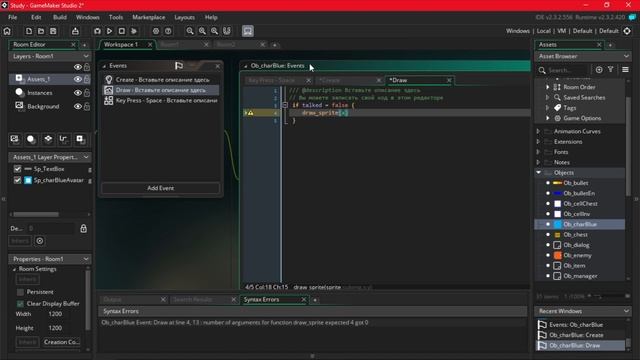Create executable with the export icon
Image resolution: width=640 pixels, height=360 pixels.
tap(75, 31)
